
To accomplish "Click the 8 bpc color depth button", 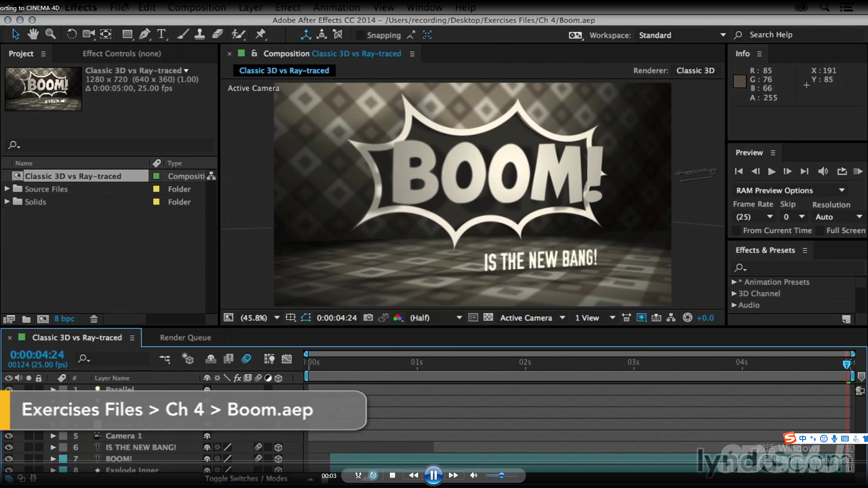I will tap(64, 319).
